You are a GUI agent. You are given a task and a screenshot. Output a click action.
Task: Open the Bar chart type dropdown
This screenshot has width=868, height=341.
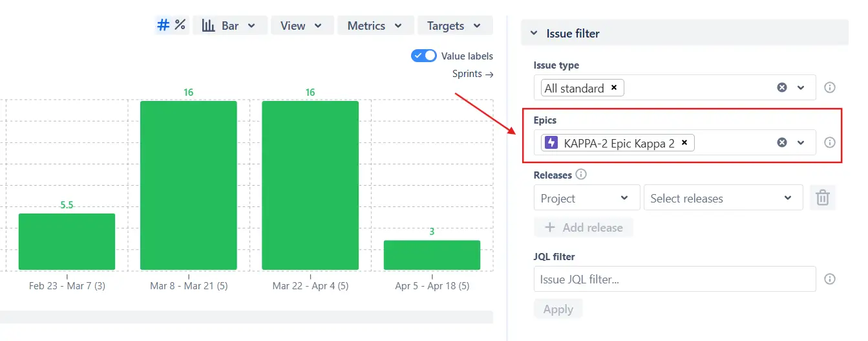(229, 26)
